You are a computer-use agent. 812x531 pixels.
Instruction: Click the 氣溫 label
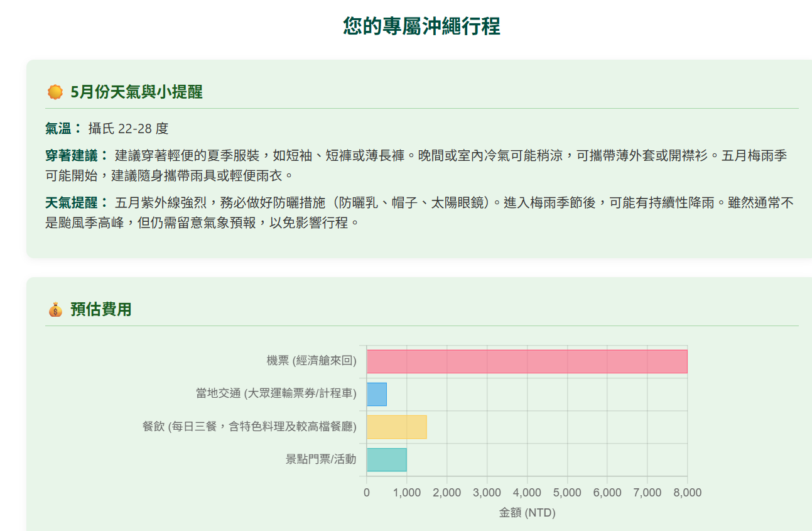(x=63, y=128)
